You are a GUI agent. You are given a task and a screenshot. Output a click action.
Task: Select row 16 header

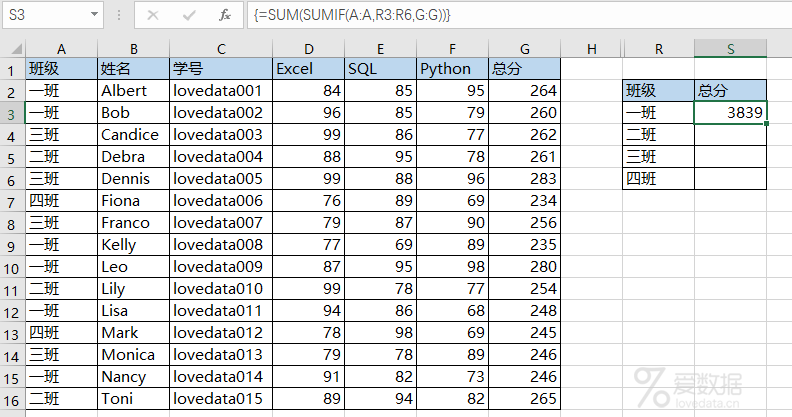click(12, 399)
